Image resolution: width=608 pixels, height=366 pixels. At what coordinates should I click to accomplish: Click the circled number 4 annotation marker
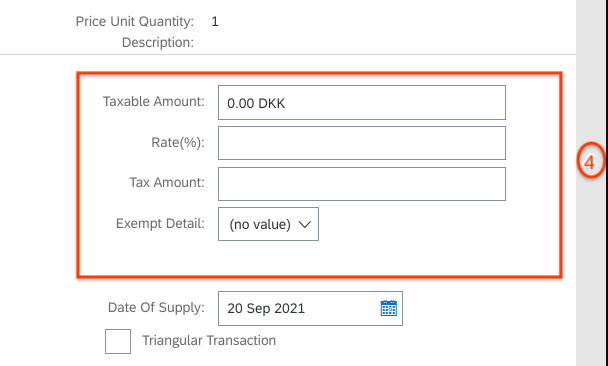point(590,161)
